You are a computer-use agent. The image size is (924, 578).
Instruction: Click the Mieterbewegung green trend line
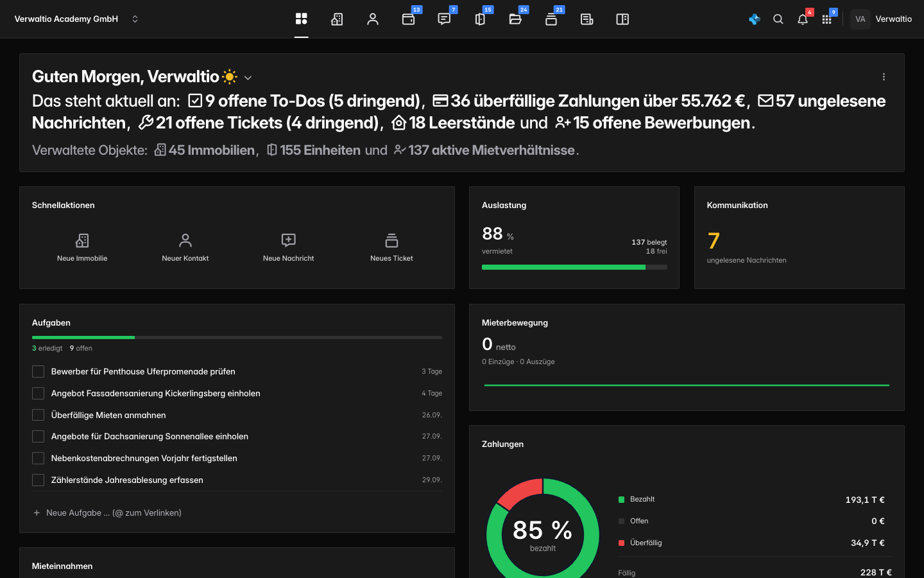pyautogui.click(x=687, y=385)
